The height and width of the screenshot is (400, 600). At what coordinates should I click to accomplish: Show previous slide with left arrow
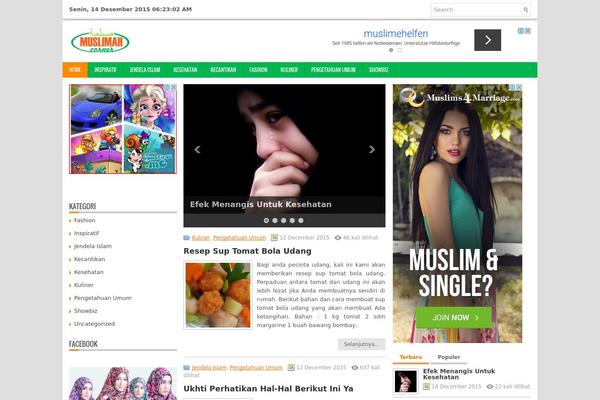[x=197, y=150]
